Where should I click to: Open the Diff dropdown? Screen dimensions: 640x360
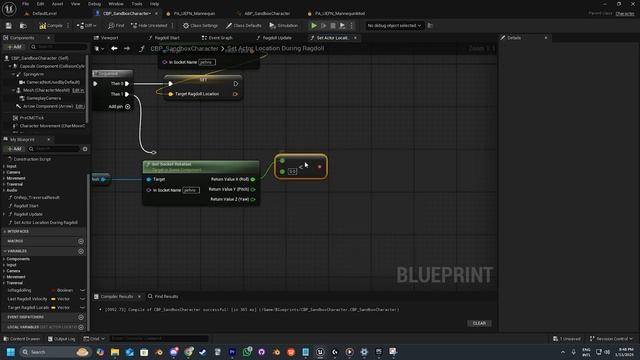[x=87, y=26]
